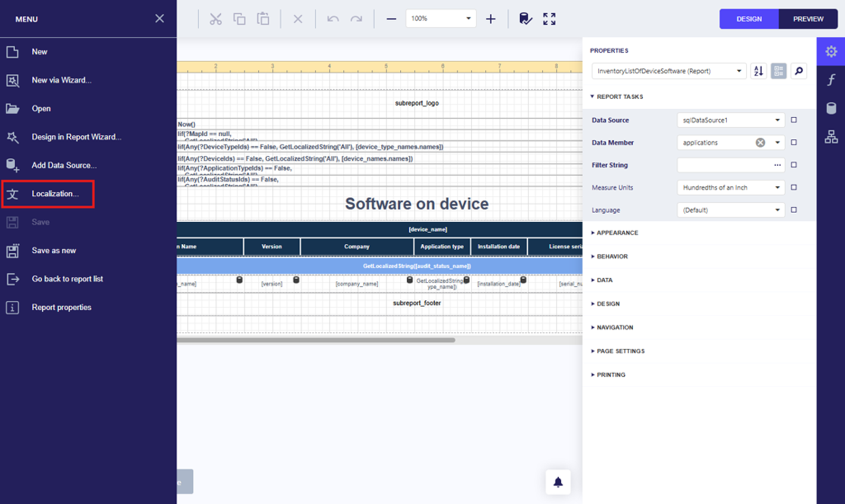
Task: Click the Cut scissors icon in toolbar
Action: [x=215, y=19]
